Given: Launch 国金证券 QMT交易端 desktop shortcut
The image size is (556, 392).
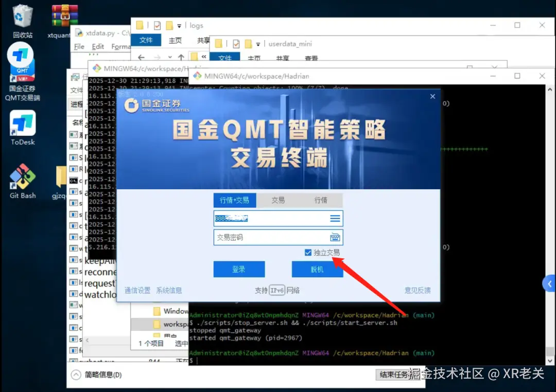Looking at the screenshot, I should tap(22, 72).
